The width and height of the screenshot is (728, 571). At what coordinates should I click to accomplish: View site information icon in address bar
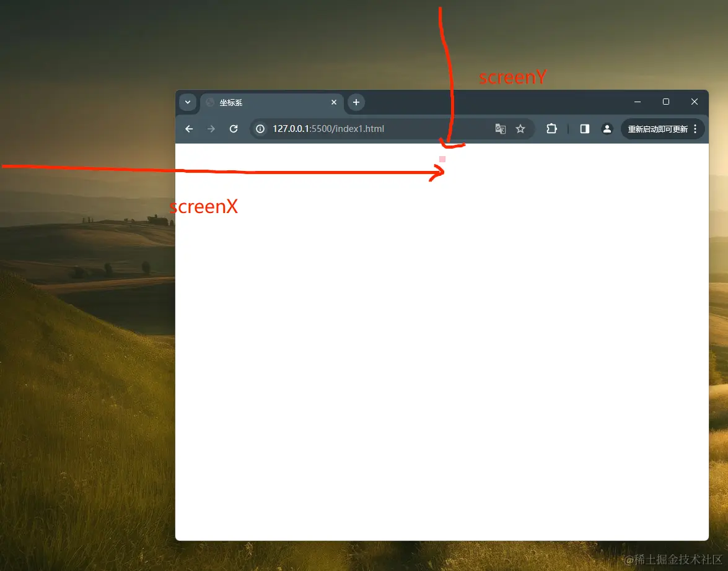260,129
